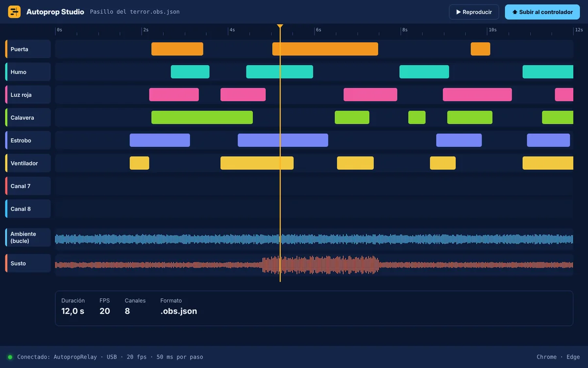Select the first teal Humo clip
This screenshot has width=588, height=368.
click(x=190, y=72)
